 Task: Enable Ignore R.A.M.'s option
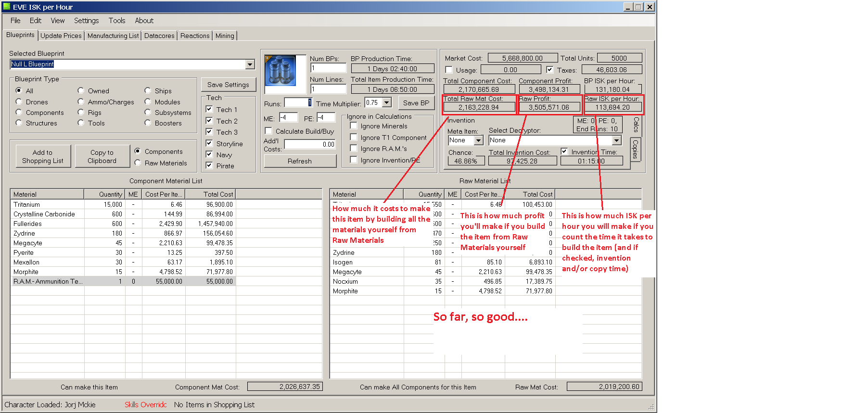pos(354,148)
